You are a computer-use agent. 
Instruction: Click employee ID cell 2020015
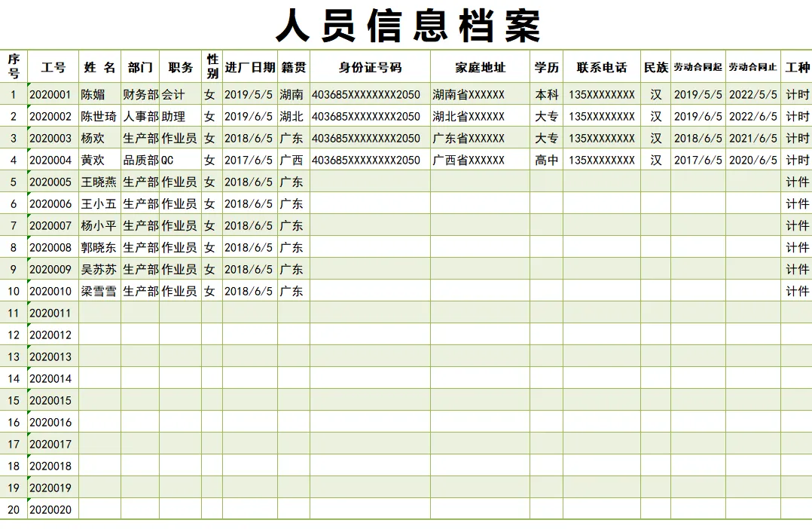[x=53, y=400]
